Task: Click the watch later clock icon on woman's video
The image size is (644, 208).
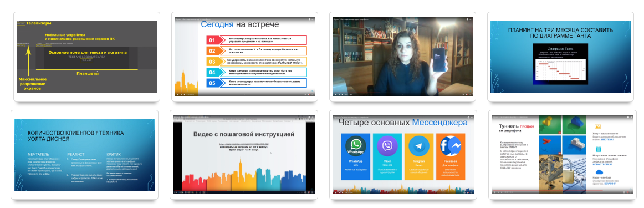Action: [x=467, y=19]
